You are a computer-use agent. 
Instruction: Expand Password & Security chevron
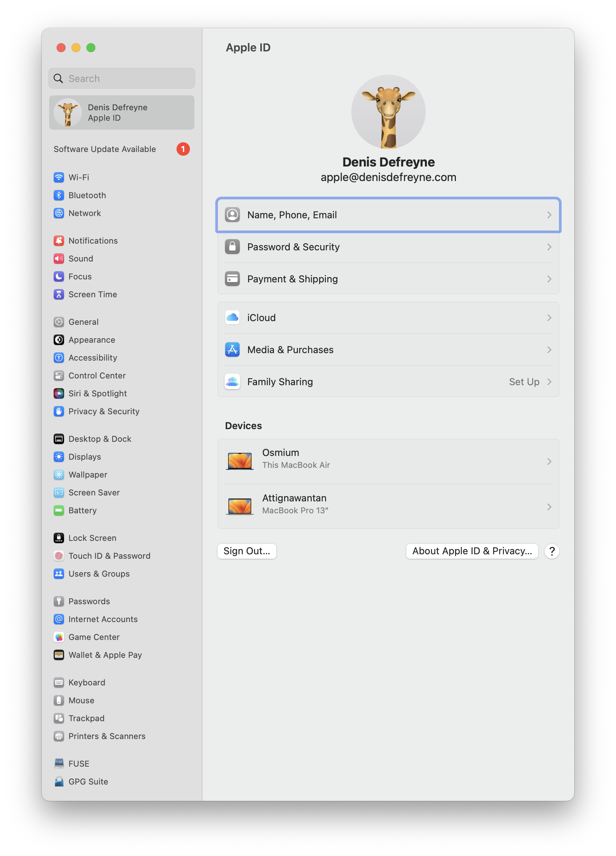tap(549, 247)
